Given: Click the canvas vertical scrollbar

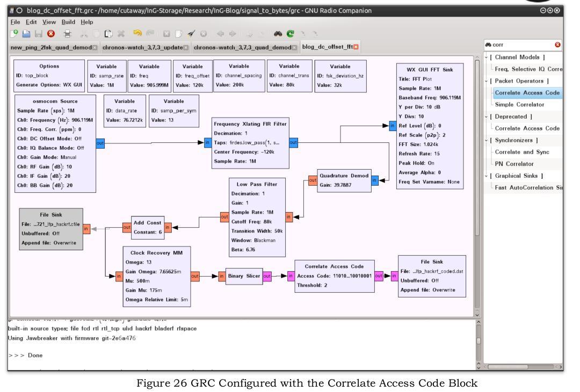Looking at the screenshot, I should (477, 148).
